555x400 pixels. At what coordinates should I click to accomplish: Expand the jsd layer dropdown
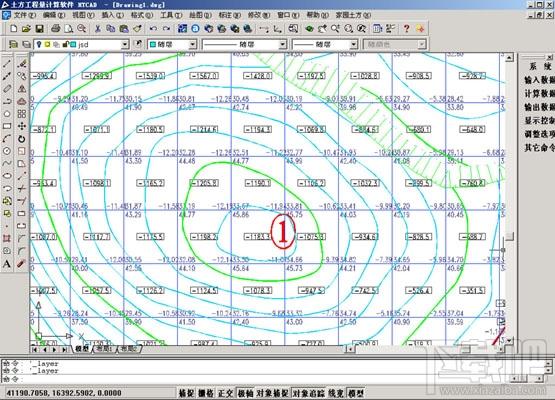tap(125, 44)
